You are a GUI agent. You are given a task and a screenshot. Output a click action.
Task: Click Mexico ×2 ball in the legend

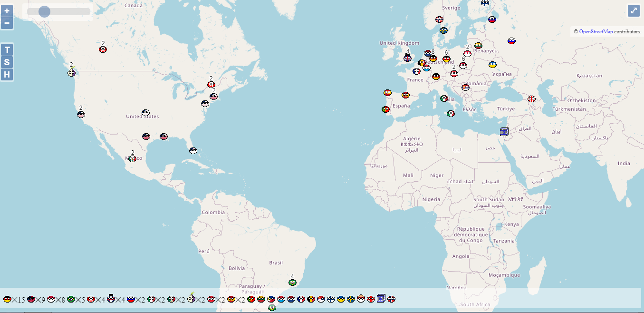point(171,299)
